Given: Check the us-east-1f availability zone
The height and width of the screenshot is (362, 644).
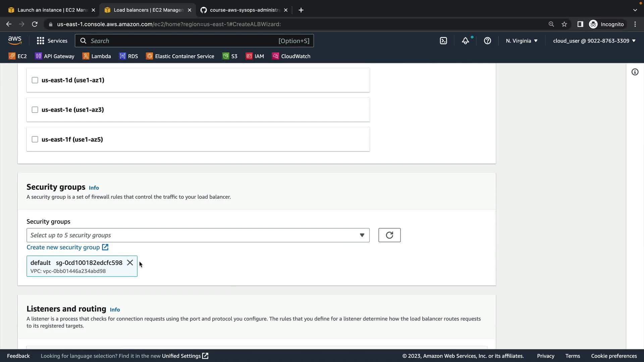Looking at the screenshot, I should pos(35,139).
